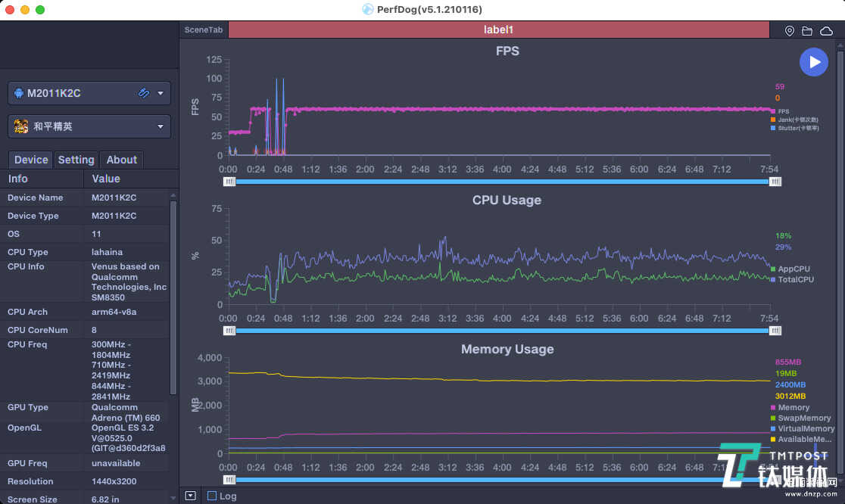Click the 59 FPS current value
Viewport: 845px width, 504px height.
coord(779,87)
